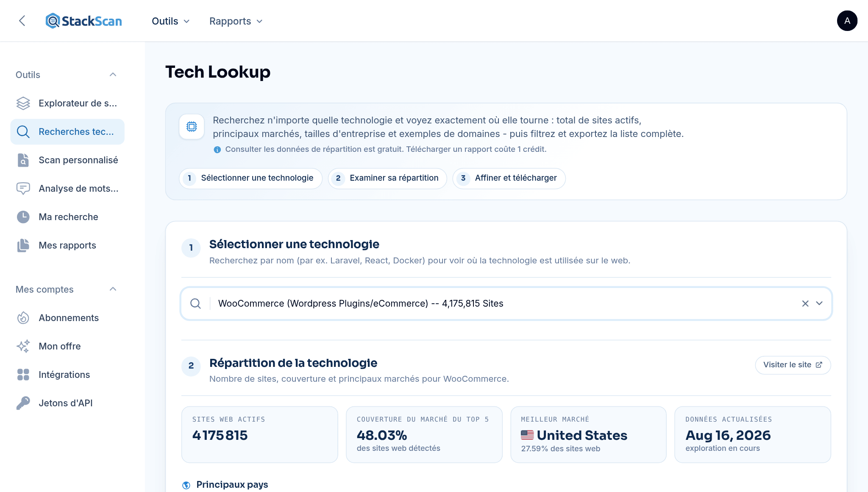Image resolution: width=868 pixels, height=492 pixels.
Task: Click the Données actualisées Aug 16, 2026 card
Action: [753, 434]
